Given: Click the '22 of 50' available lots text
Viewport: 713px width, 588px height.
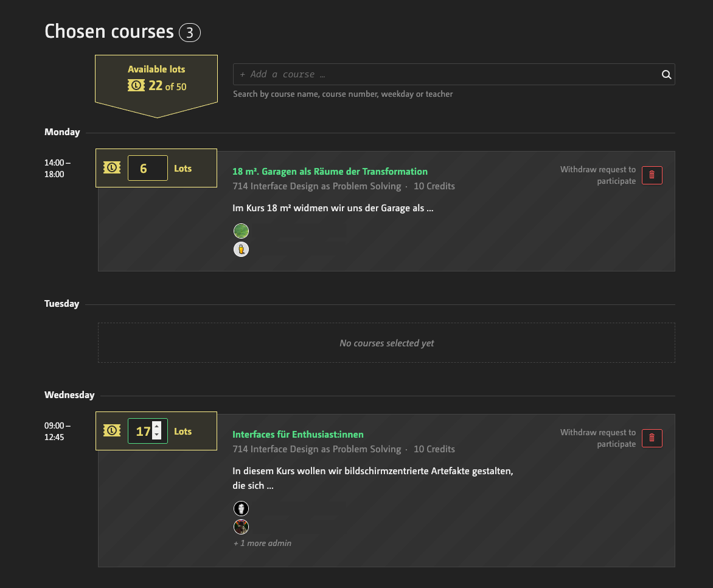Looking at the screenshot, I should (x=167, y=86).
